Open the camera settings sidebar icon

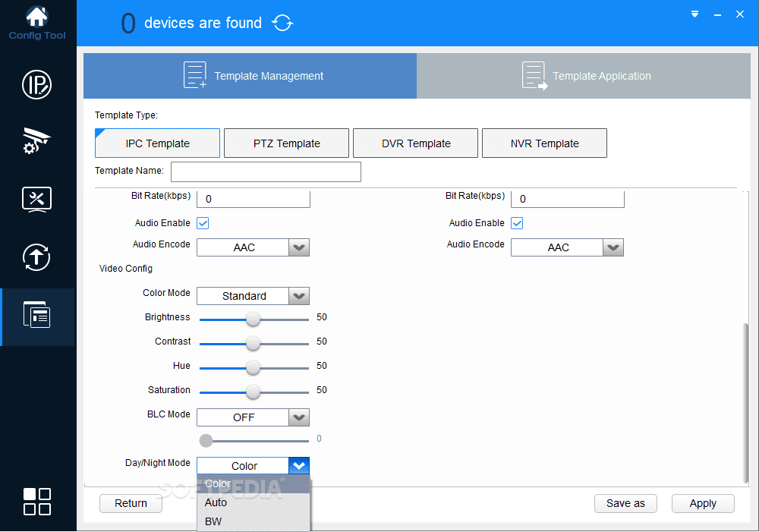tap(36, 142)
